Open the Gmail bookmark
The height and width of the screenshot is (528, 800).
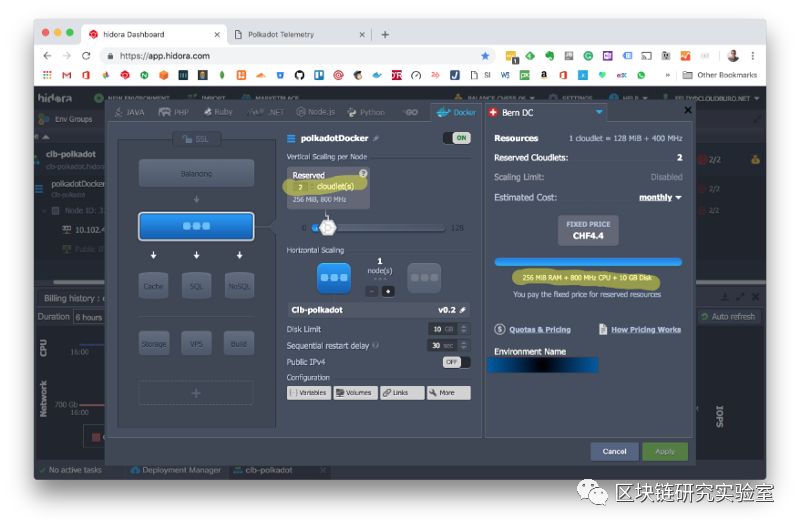pyautogui.click(x=66, y=75)
